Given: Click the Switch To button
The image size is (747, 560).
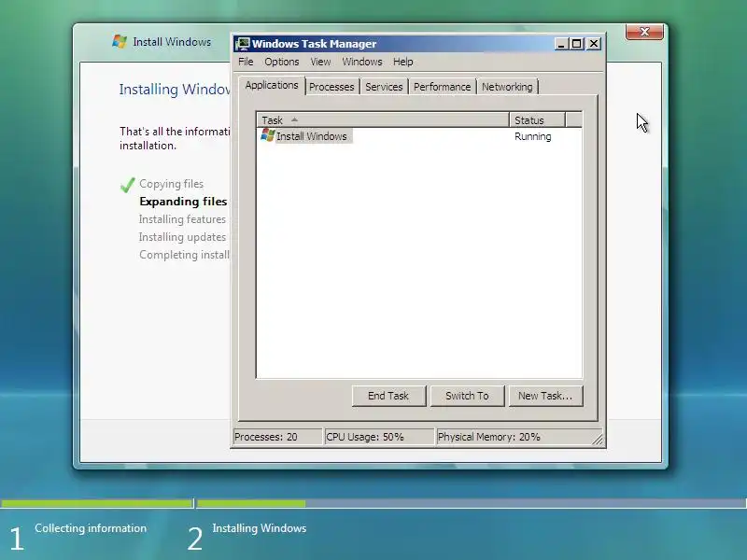Looking at the screenshot, I should point(467,396).
